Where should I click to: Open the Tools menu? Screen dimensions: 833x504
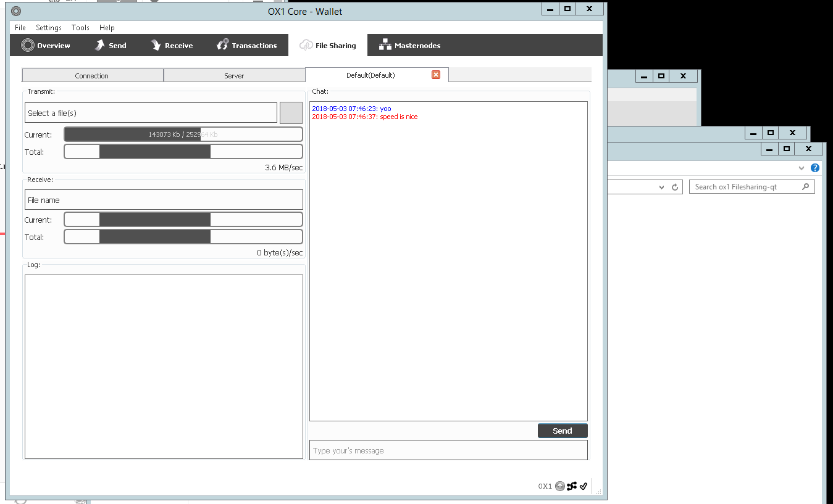pos(80,28)
